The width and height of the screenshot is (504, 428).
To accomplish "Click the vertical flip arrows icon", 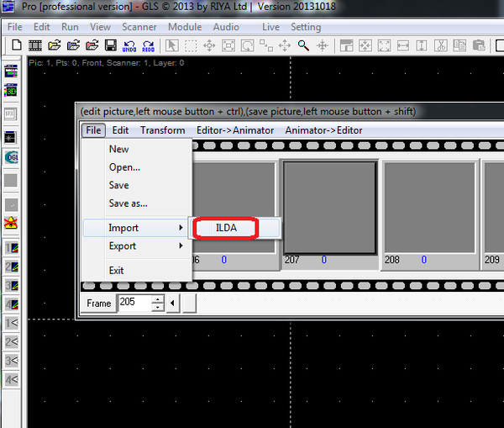I will (422, 45).
